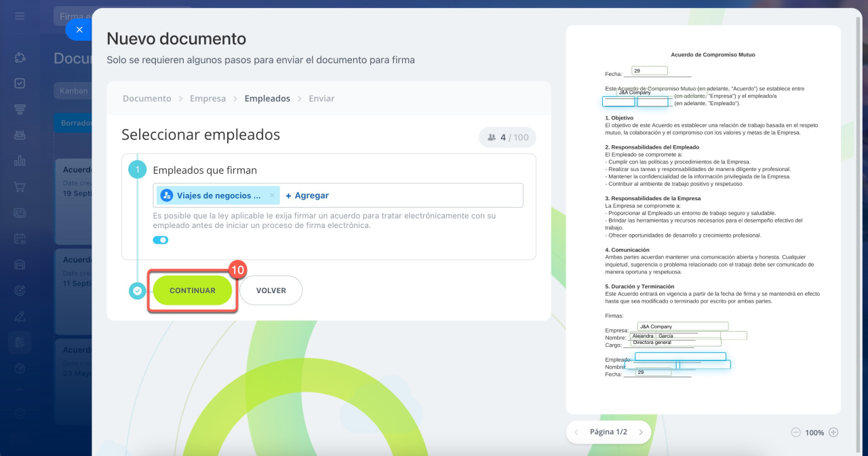Click the zoom in plus icon

[x=833, y=432]
